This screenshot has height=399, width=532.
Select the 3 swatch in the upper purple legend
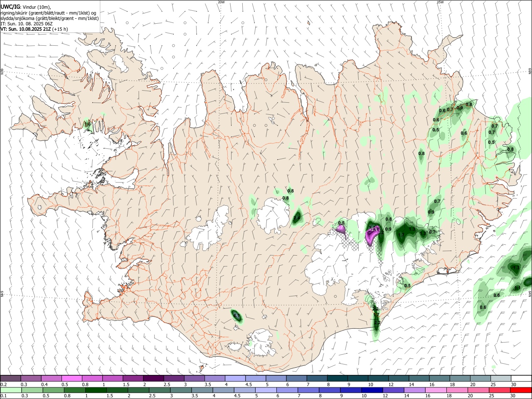point(194,378)
